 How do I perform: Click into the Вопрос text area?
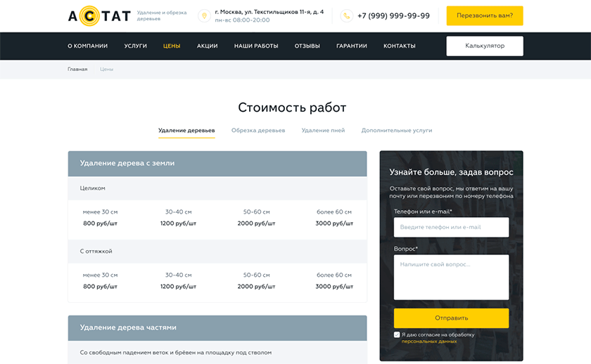pos(451,278)
